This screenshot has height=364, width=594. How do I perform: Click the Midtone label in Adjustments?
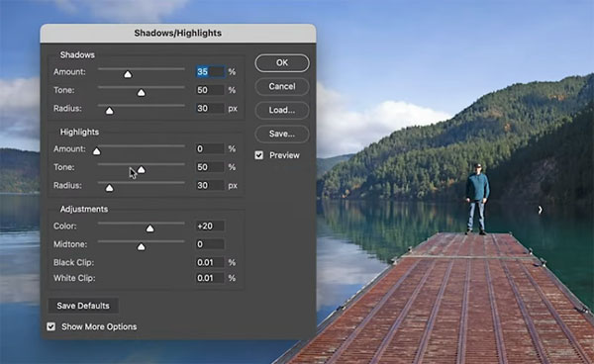(70, 244)
